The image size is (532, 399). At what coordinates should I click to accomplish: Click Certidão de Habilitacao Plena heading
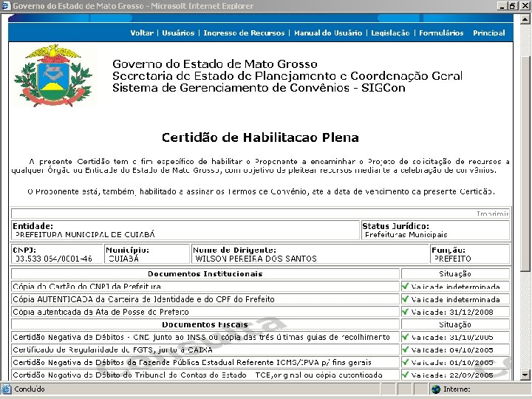(260, 137)
